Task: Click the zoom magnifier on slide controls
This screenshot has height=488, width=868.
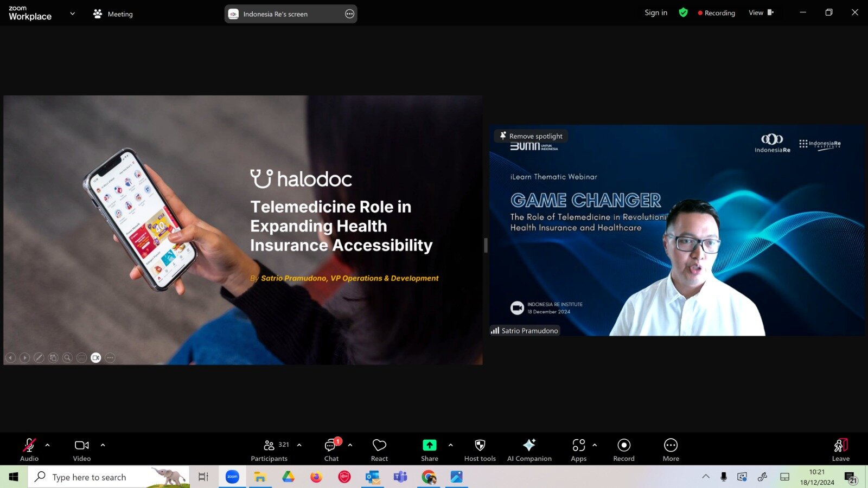Action: [x=67, y=358]
